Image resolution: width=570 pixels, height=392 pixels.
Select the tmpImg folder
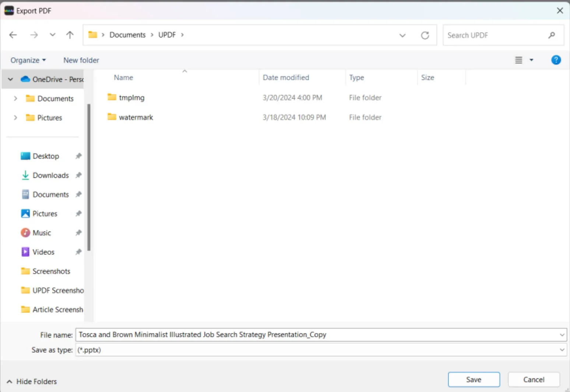point(126,98)
